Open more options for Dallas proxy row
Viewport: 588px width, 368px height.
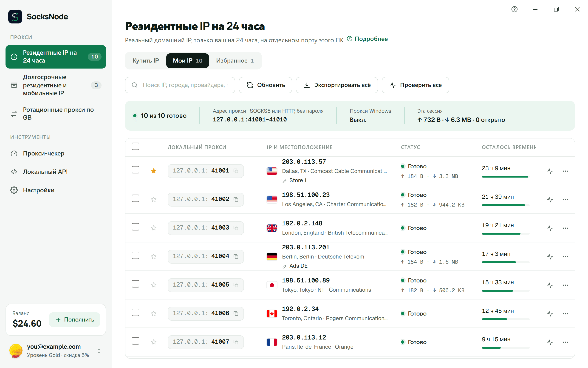[x=565, y=171]
